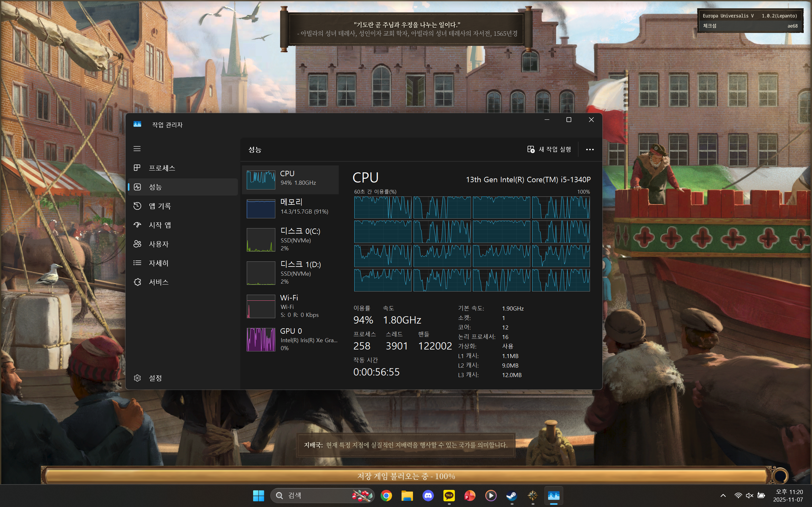
Task: Expand the system tray hidden icons chevron
Action: pyautogui.click(x=723, y=495)
